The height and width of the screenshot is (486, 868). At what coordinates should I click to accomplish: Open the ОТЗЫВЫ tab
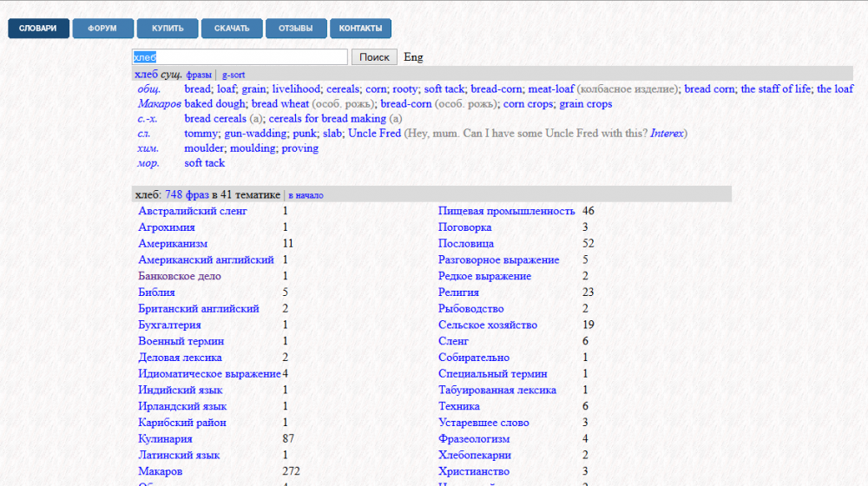coord(296,29)
